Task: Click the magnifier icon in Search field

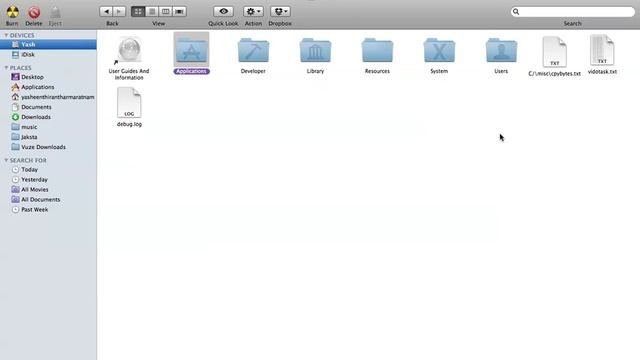Action: coord(516,12)
